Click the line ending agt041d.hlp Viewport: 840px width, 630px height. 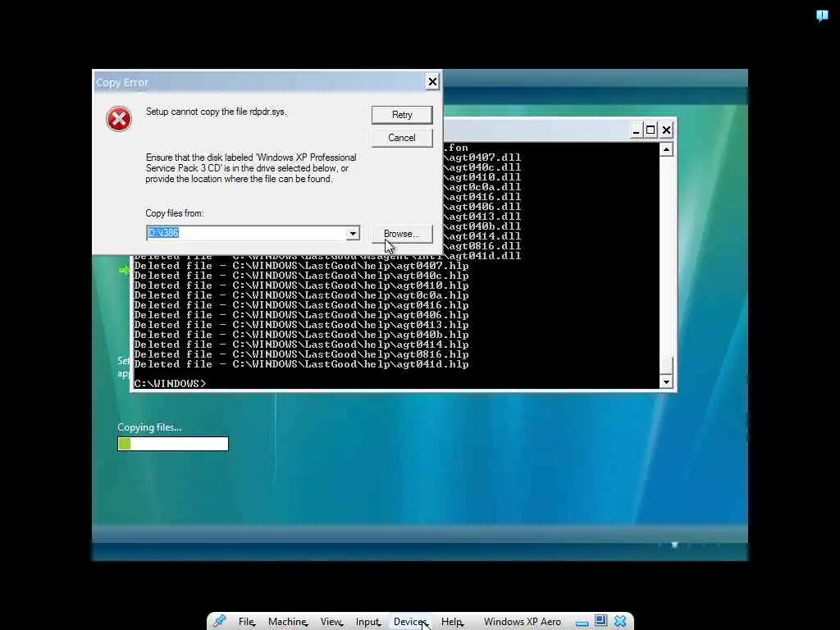pyautogui.click(x=301, y=364)
